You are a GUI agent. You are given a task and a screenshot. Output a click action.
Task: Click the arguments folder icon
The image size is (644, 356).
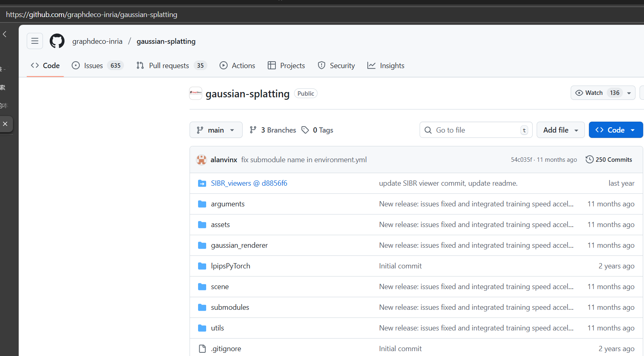point(202,204)
